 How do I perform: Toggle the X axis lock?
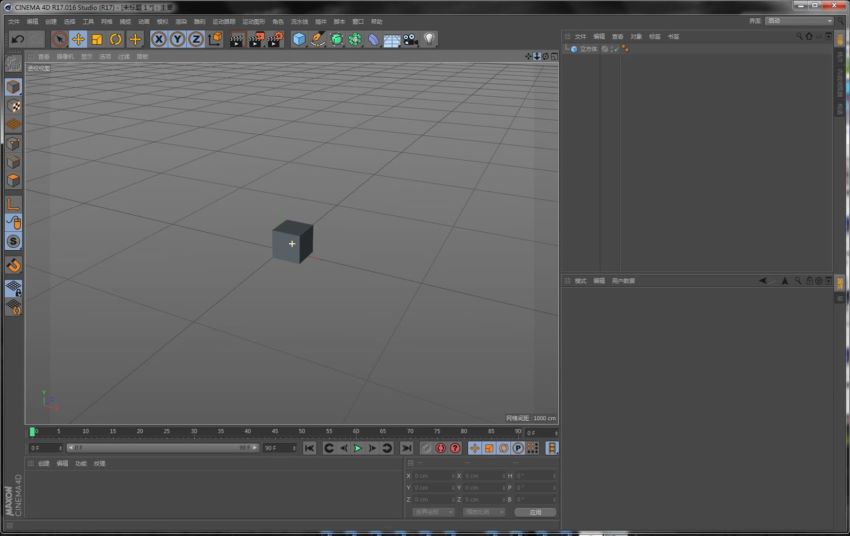click(x=159, y=39)
